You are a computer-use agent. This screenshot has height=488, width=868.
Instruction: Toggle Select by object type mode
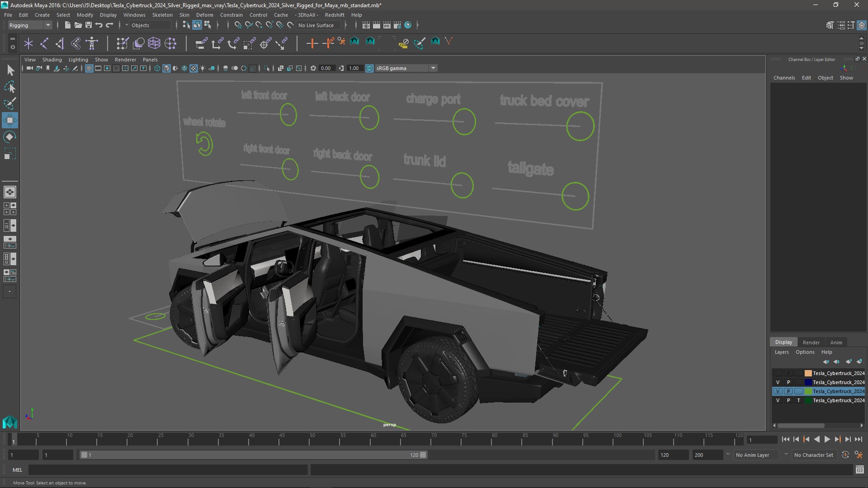(x=197, y=25)
